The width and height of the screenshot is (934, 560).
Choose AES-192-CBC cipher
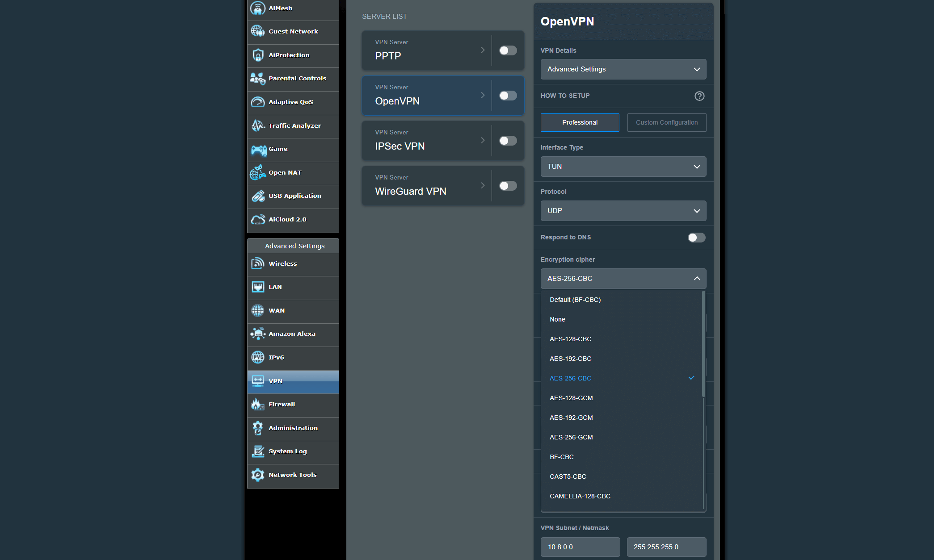click(x=621, y=359)
